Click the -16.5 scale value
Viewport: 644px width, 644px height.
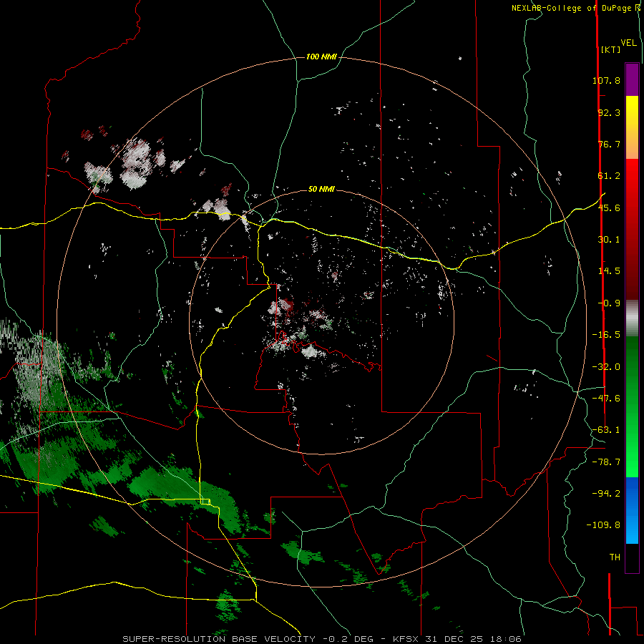[606, 335]
